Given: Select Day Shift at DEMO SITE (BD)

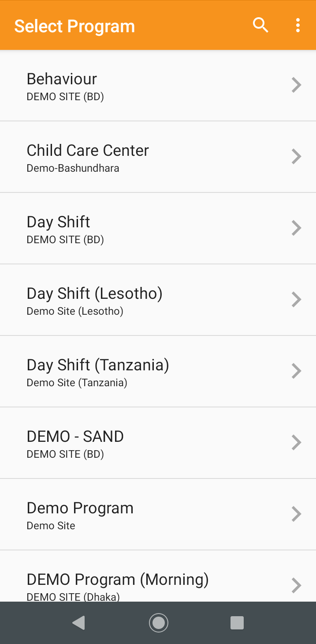Looking at the screenshot, I should (x=158, y=228).
